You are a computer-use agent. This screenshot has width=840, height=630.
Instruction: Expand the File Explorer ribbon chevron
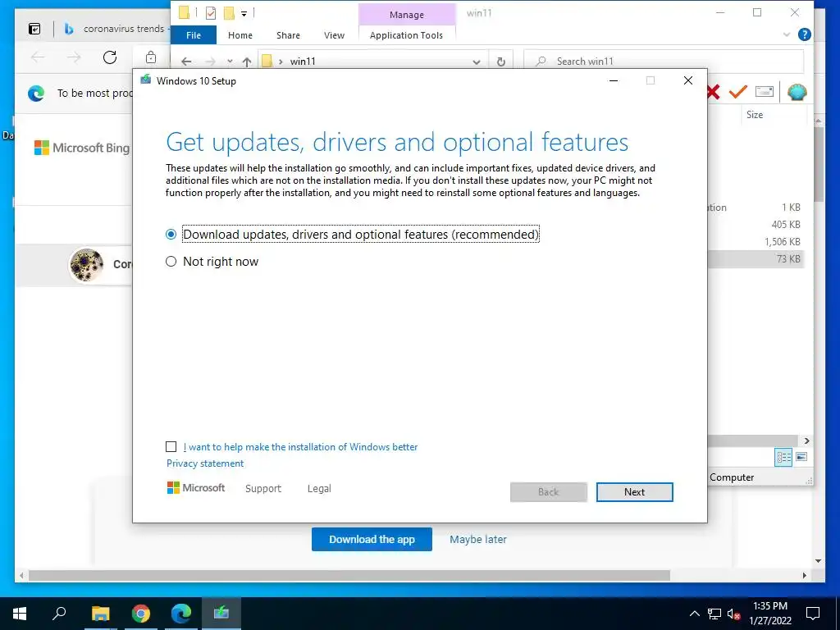click(x=787, y=34)
